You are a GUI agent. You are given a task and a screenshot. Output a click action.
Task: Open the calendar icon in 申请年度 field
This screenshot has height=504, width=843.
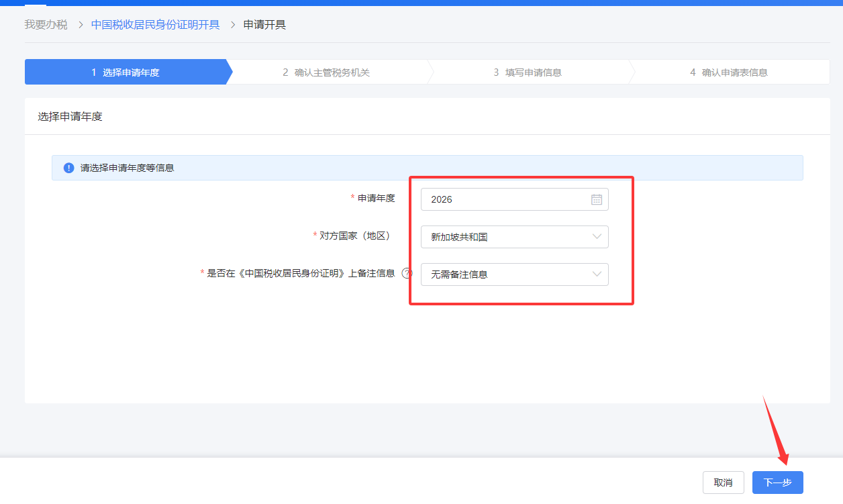[596, 199]
